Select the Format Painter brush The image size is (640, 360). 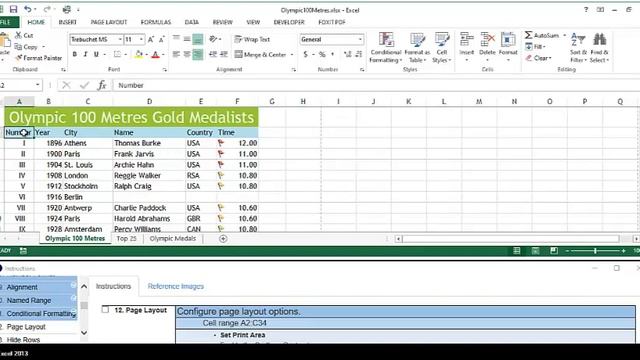coord(18,58)
